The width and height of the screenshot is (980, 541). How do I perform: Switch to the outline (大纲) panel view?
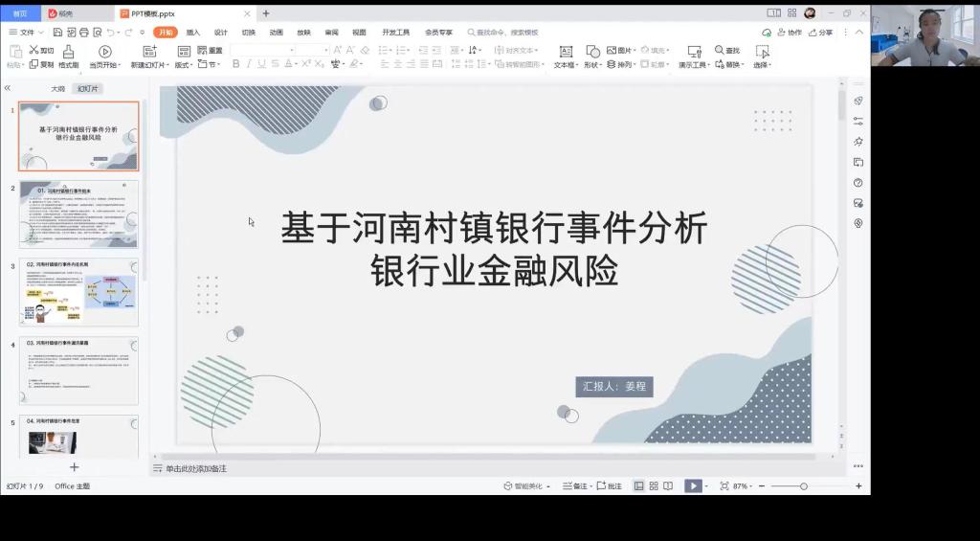(x=57, y=88)
